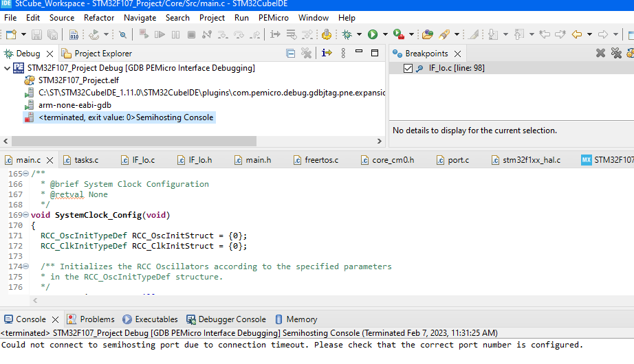Screen dimensions: 634x364
Task: Click Remove All Breakpoints double-X icon
Action: click(x=616, y=53)
